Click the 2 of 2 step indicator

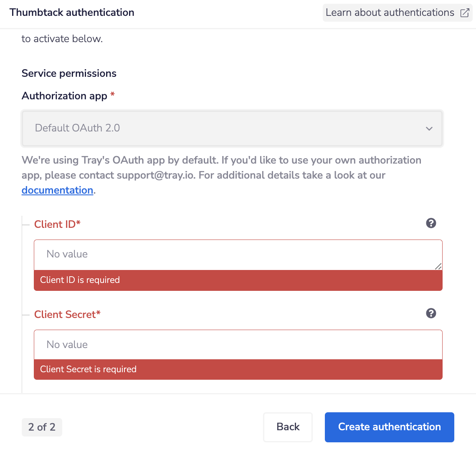pyautogui.click(x=42, y=427)
